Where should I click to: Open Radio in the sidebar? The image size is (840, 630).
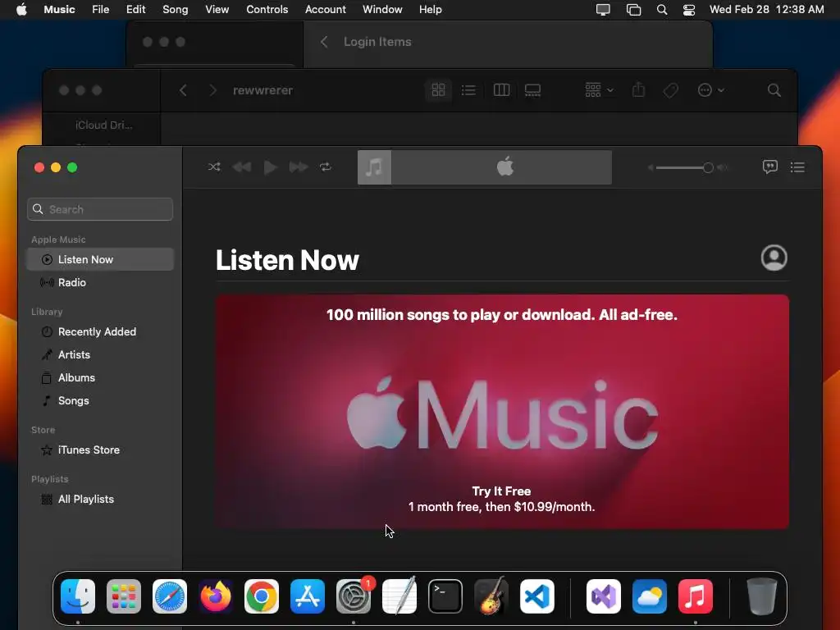click(100, 282)
